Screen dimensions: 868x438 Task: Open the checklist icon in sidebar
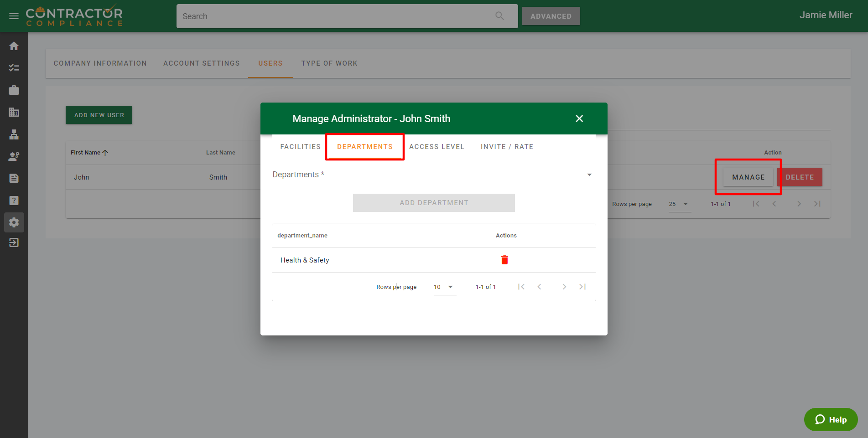pos(14,68)
